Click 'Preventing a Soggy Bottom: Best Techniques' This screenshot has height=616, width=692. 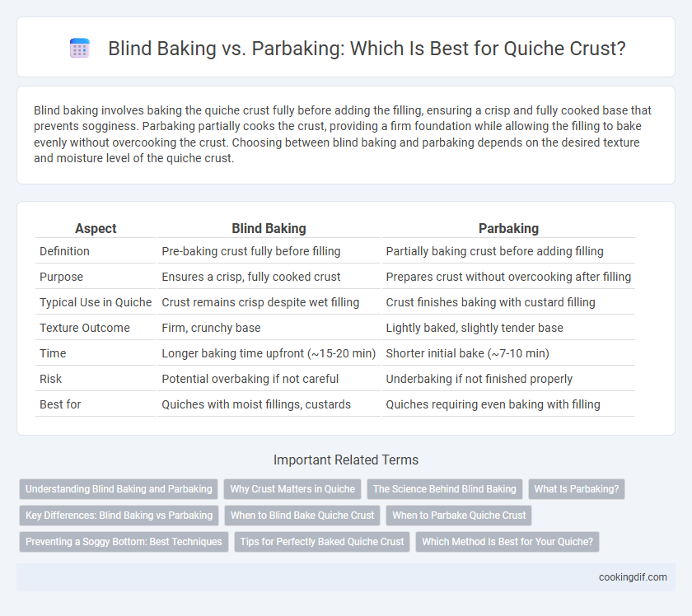point(124,541)
